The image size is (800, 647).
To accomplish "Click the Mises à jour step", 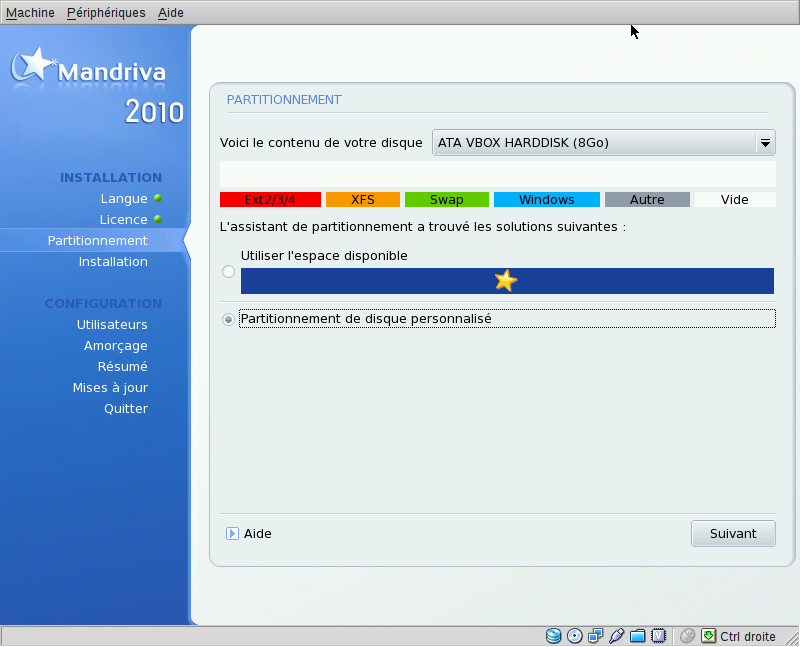I will click(110, 388).
